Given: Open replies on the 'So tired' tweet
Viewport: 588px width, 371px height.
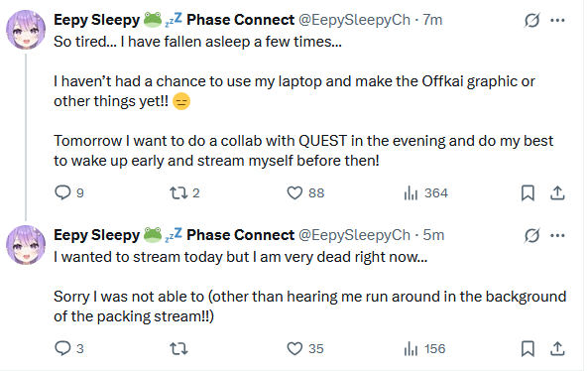Looking at the screenshot, I should pos(69,192).
